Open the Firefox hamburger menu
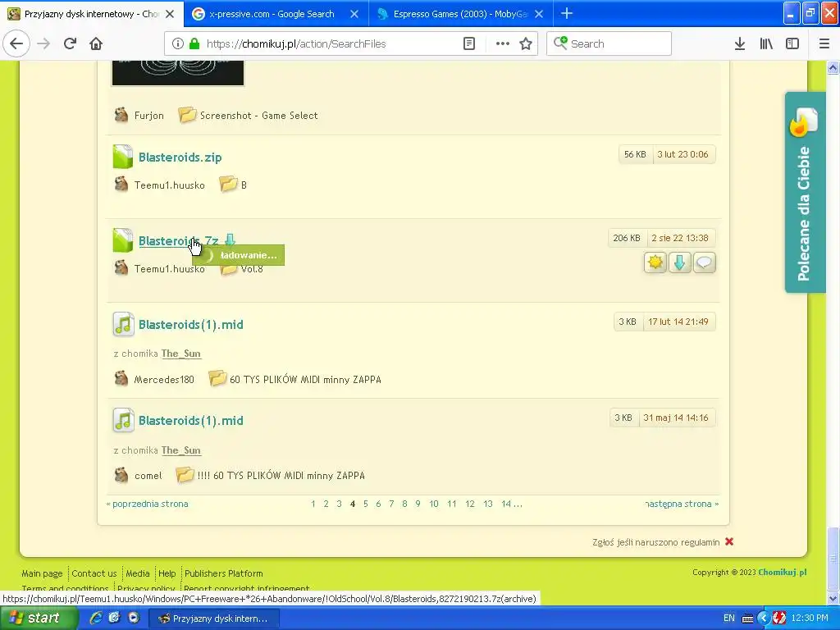The width and height of the screenshot is (840, 630). (824, 44)
